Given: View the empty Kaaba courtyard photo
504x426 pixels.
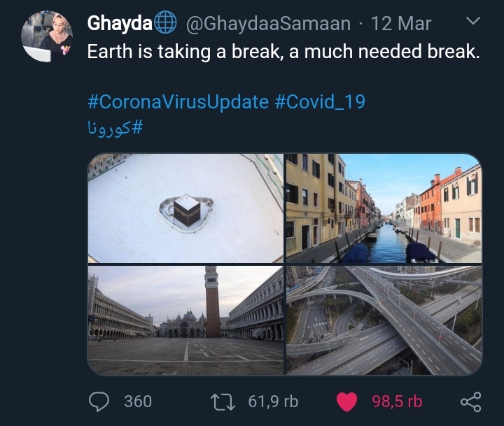Looking at the screenshot, I should [185, 208].
